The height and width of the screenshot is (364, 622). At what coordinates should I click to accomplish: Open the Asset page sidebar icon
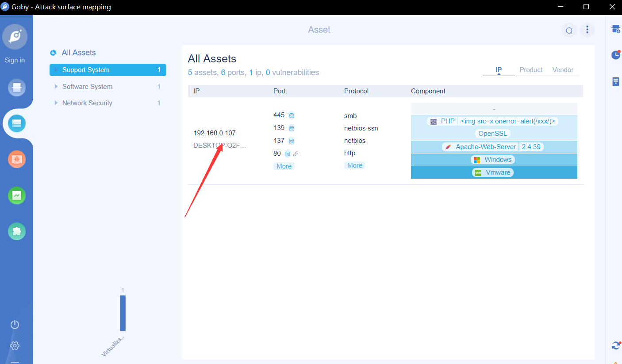[16, 123]
